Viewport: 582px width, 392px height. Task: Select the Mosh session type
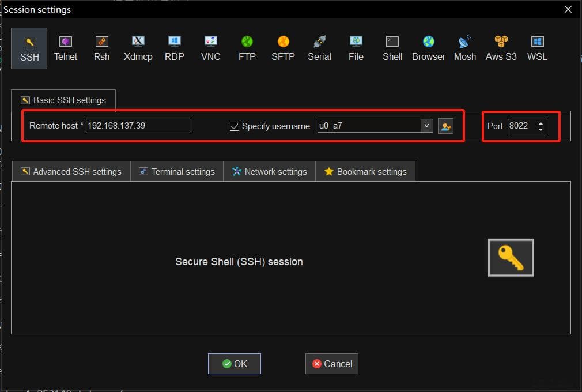point(464,48)
